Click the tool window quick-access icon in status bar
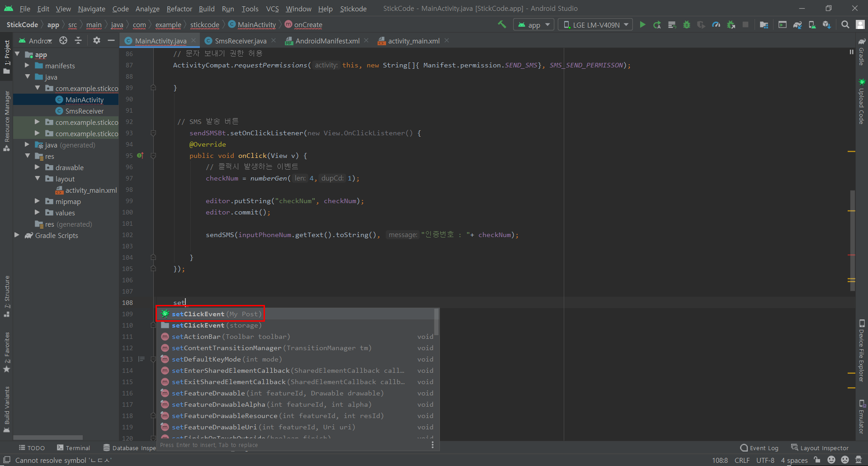The width and height of the screenshot is (868, 466). [x=7, y=460]
